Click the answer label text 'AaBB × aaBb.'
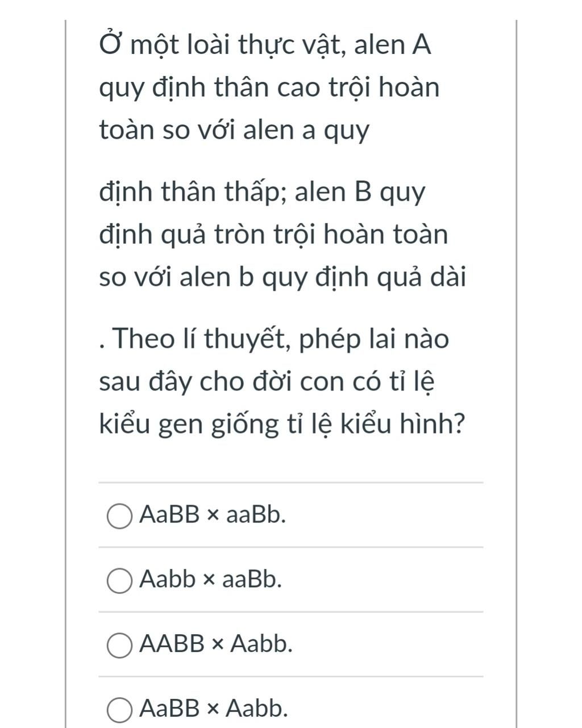 [213, 515]
